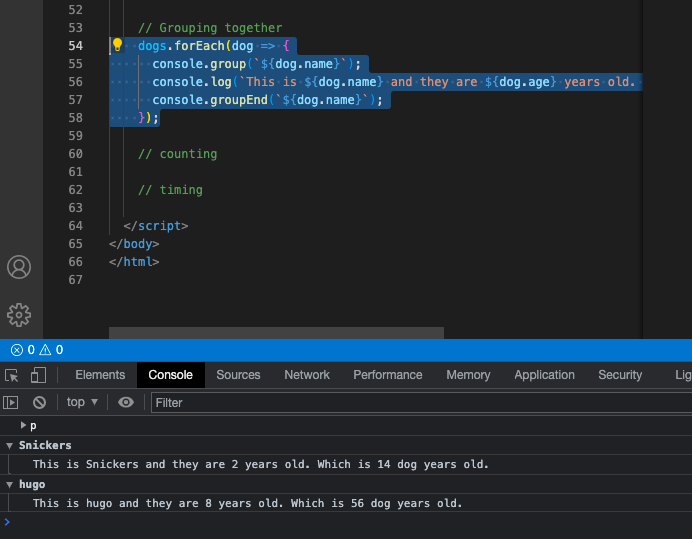The height and width of the screenshot is (539, 692).
Task: Open the Application tab
Action: click(544, 375)
